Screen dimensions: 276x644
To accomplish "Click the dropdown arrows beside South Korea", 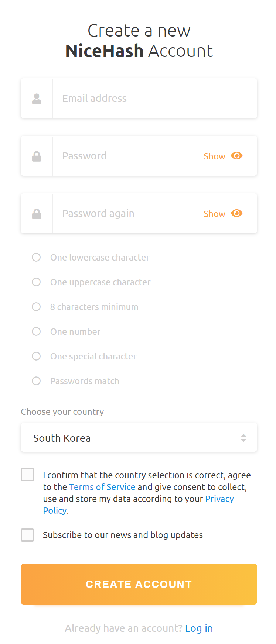I will (x=243, y=437).
